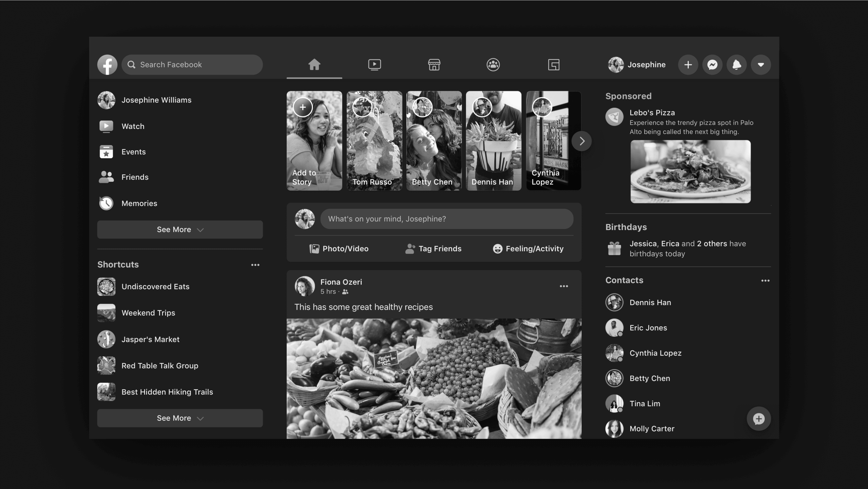Viewport: 868px width, 489px height.
Task: Click the notifications bell icon
Action: click(x=736, y=64)
